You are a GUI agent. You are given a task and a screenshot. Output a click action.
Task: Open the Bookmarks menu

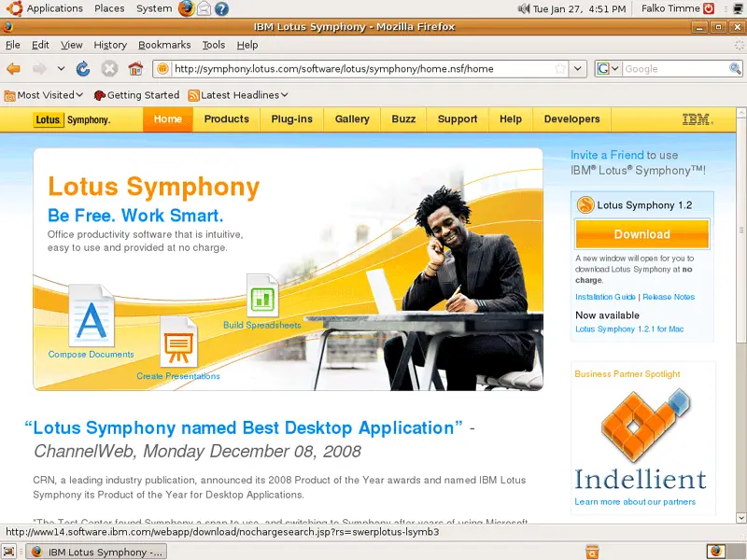164,45
